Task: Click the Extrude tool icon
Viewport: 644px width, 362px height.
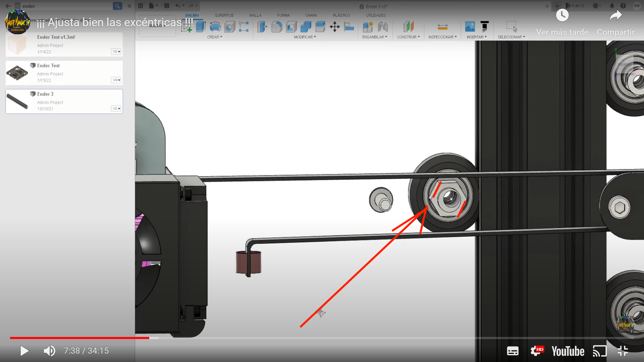Action: [201, 26]
